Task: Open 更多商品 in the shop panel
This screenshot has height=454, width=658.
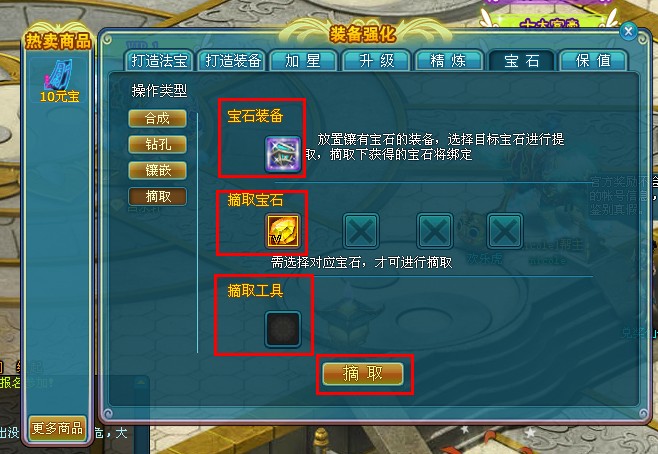Action: coord(57,428)
